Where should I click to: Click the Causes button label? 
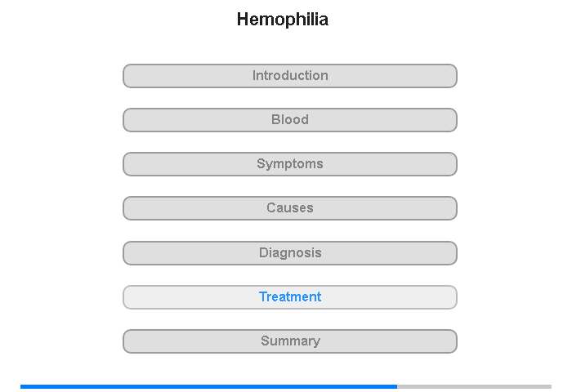[290, 208]
